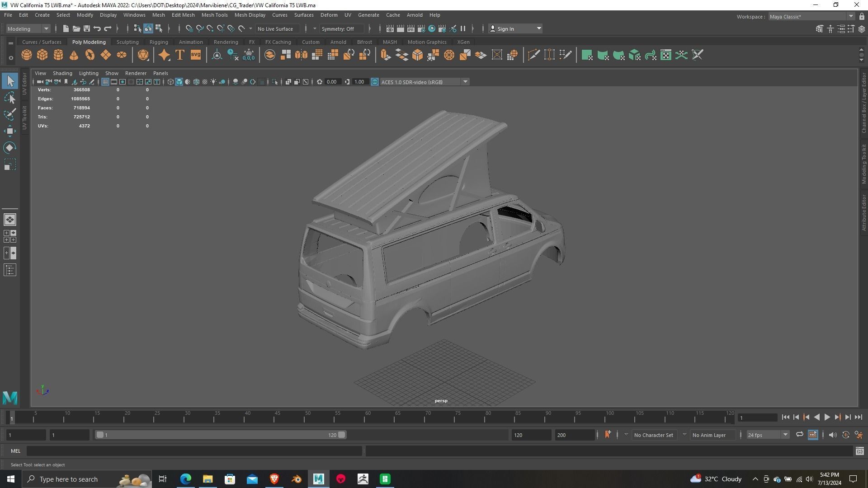The image size is (868, 488).
Task: Open the viewport Shading menu
Action: (x=62, y=73)
